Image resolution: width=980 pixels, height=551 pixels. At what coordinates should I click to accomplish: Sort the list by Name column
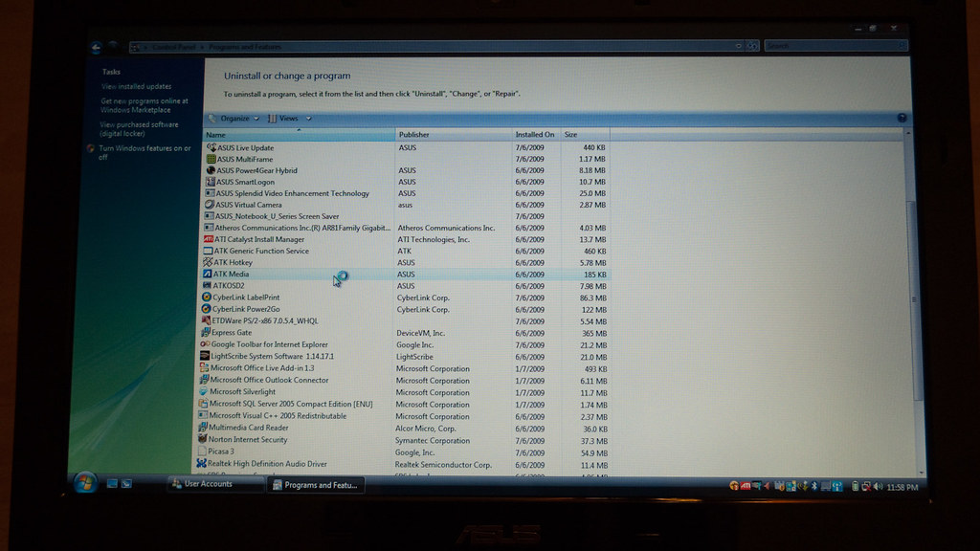pos(300,135)
